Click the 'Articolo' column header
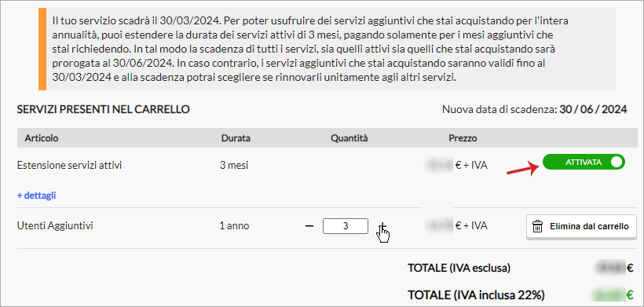This screenshot has height=307, width=644. click(x=42, y=138)
